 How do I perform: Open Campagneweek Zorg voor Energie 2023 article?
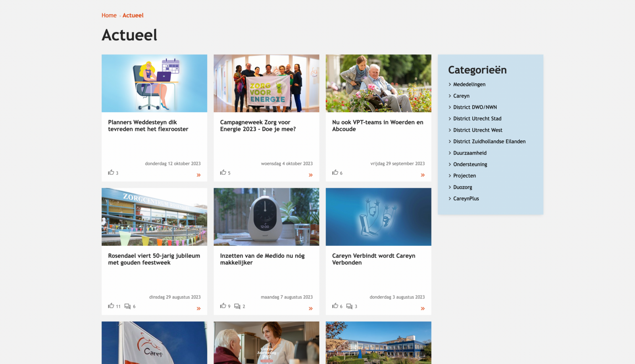click(258, 126)
